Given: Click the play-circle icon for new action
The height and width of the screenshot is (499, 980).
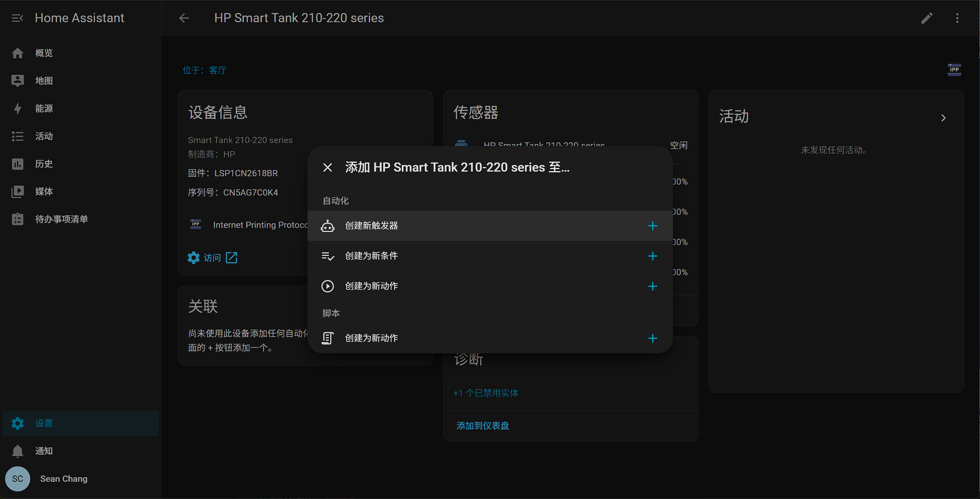Looking at the screenshot, I should pyautogui.click(x=328, y=286).
